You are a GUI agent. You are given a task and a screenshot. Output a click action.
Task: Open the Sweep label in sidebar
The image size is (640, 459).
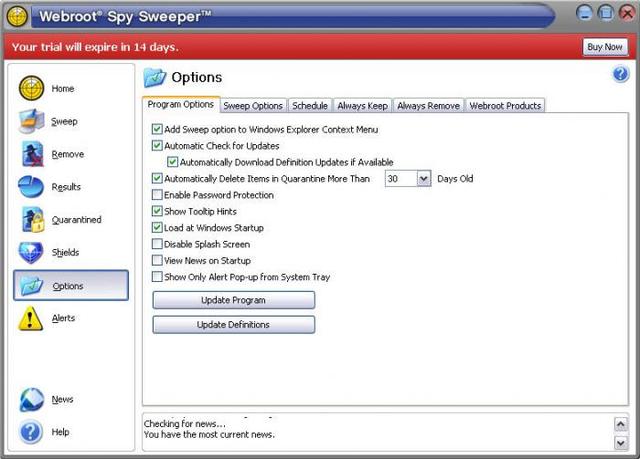[x=64, y=122]
